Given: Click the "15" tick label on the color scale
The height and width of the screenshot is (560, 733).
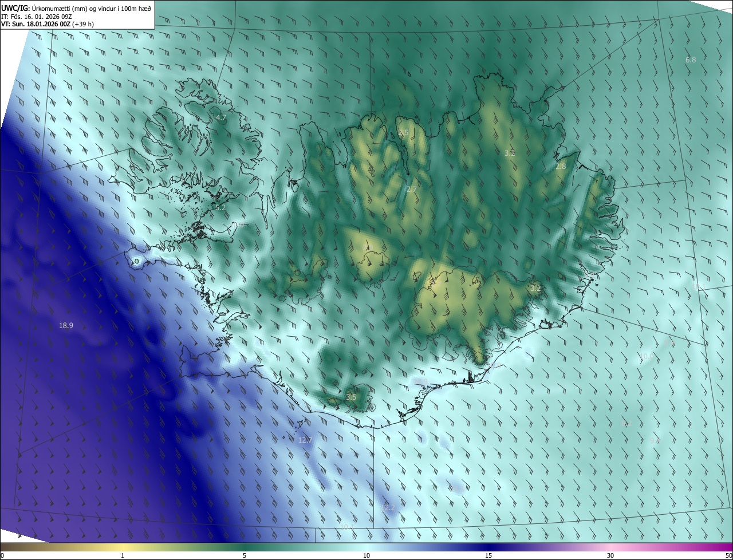Looking at the screenshot, I should click(x=488, y=556).
